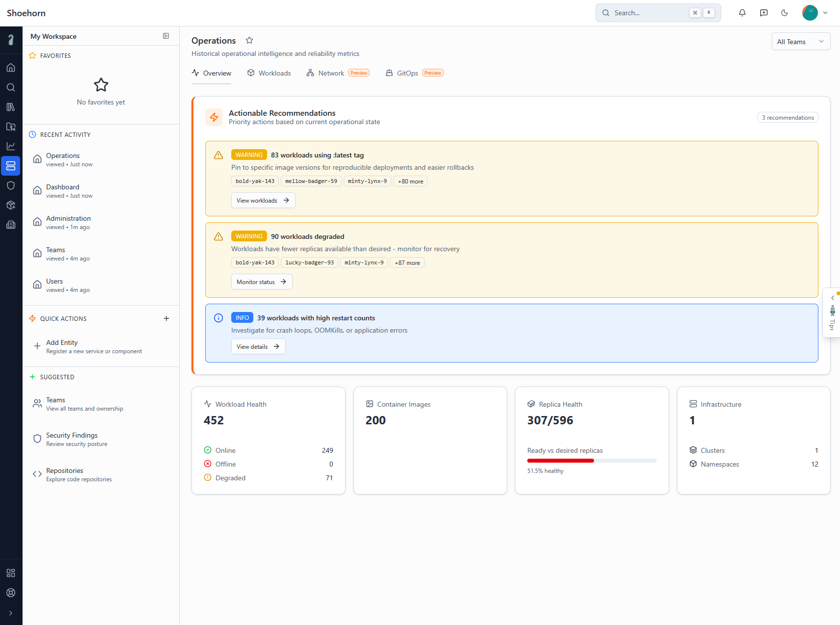
Task: Open the All Teams dropdown
Action: point(800,42)
